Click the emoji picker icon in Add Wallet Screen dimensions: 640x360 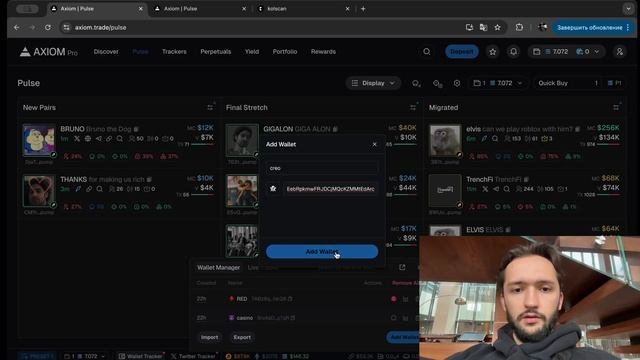click(273, 189)
